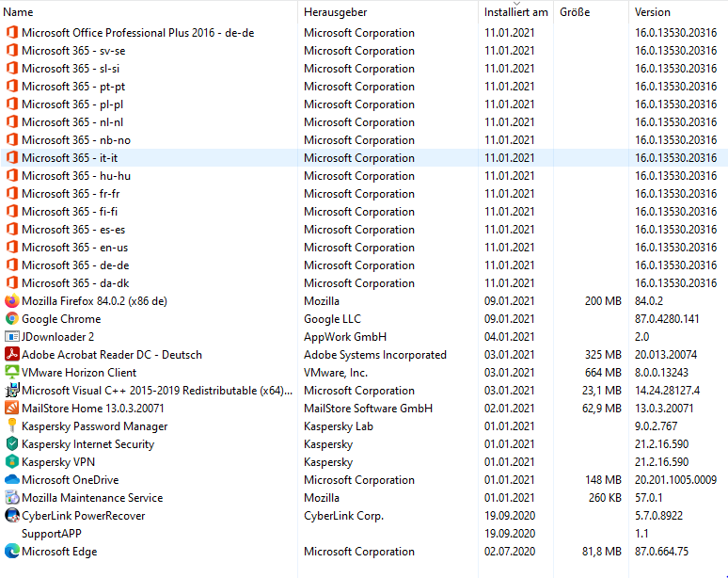Click version number 87.0.4280.141
Image resolution: width=728 pixels, height=578 pixels.
tap(667, 319)
